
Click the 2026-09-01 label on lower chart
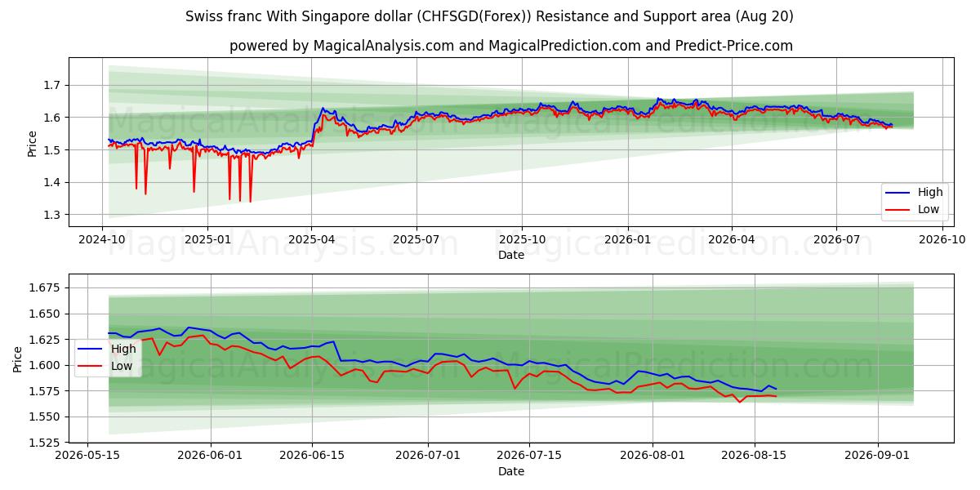click(878, 457)
